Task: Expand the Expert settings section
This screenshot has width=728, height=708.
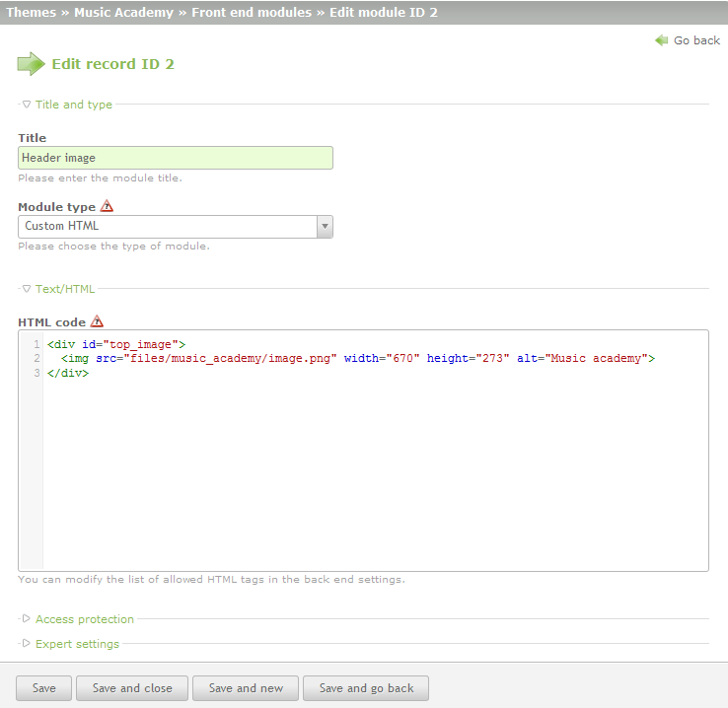Action: pyautogui.click(x=76, y=644)
